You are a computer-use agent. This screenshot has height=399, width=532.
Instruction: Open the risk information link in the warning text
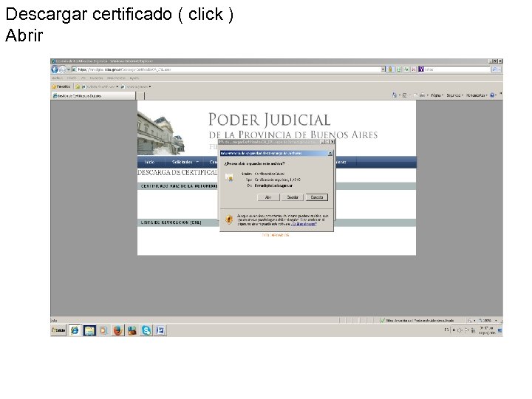pos(304,224)
